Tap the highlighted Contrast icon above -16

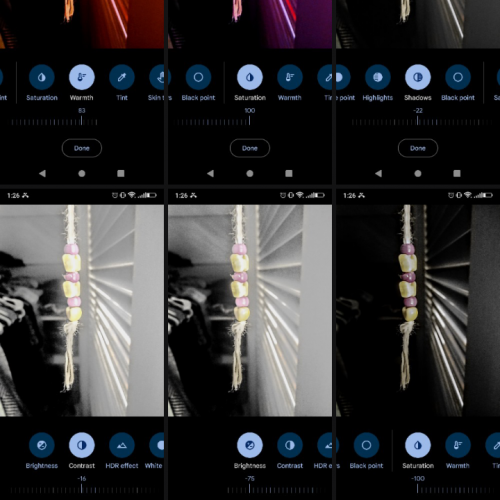[x=82, y=445]
